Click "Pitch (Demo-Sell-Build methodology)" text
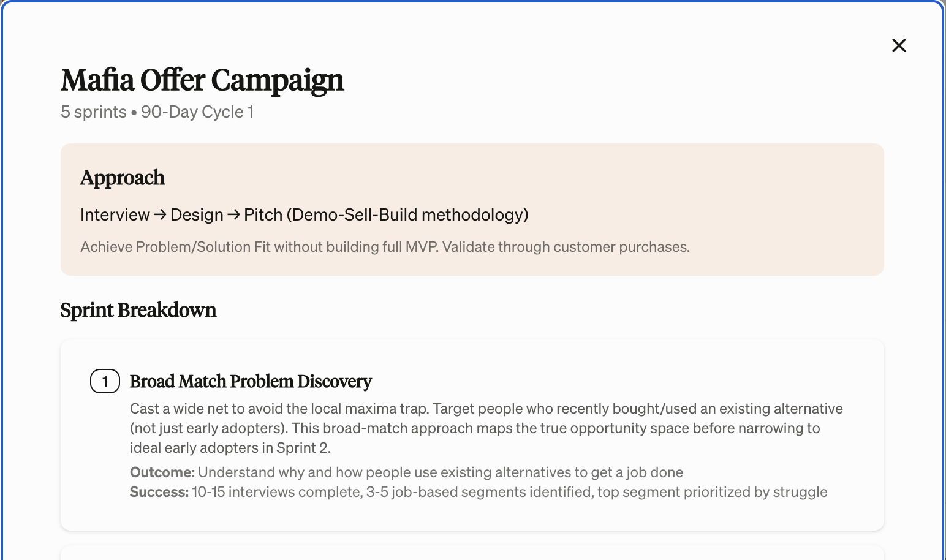This screenshot has width=946, height=560. pyautogui.click(x=386, y=215)
